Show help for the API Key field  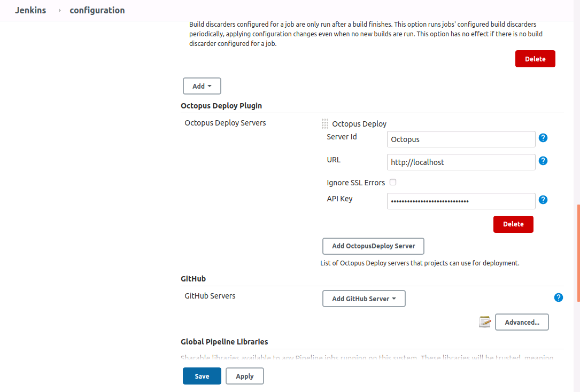click(543, 200)
